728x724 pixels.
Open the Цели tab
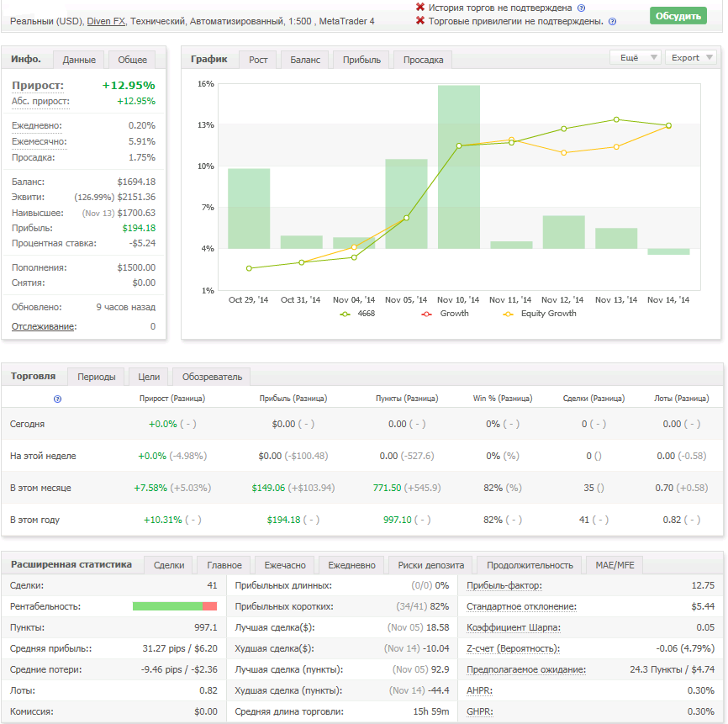(x=149, y=377)
